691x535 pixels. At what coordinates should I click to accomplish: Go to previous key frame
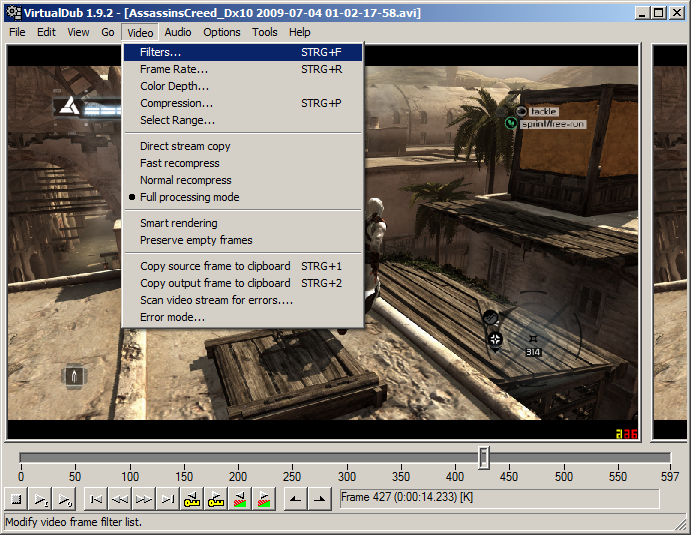192,499
